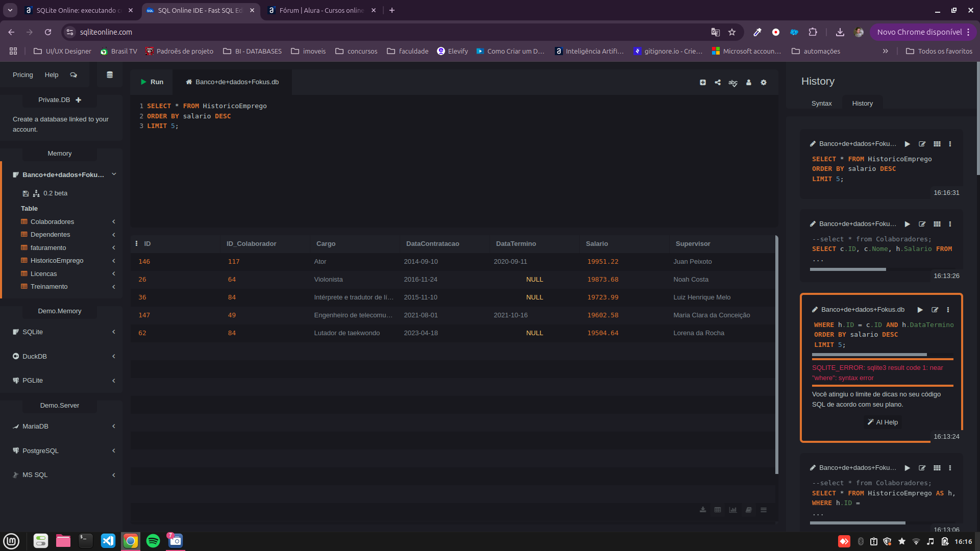Open the chat comments icon
Image resolution: width=980 pixels, height=551 pixels.
[x=73, y=75]
